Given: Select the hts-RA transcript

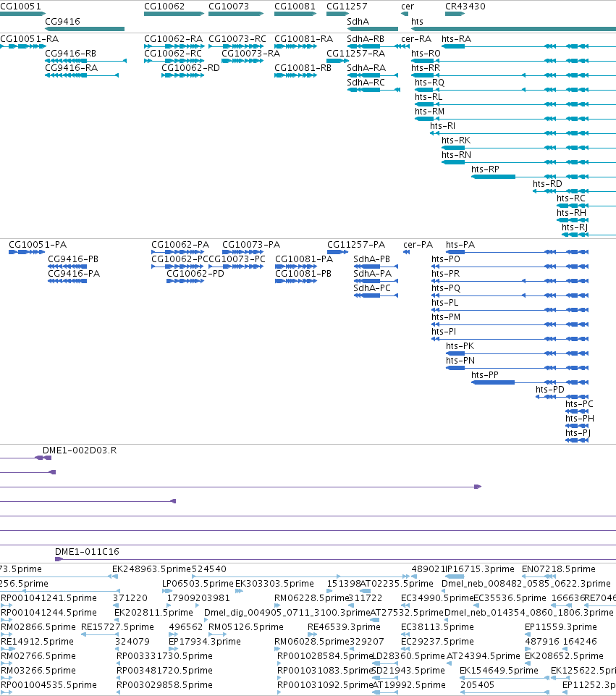Looking at the screenshot, I should click(528, 46).
